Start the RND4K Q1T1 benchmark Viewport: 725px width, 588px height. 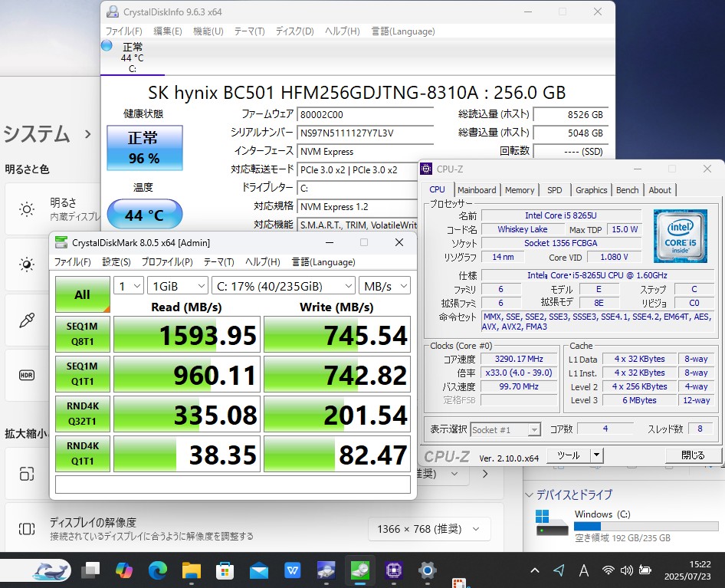(x=82, y=453)
